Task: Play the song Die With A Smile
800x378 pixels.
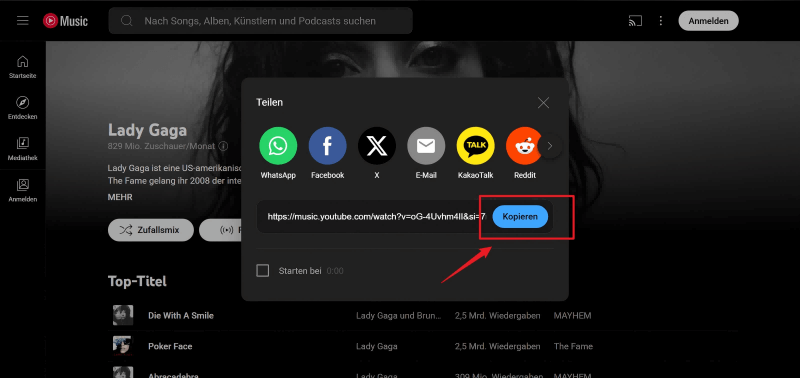Action: coord(181,316)
